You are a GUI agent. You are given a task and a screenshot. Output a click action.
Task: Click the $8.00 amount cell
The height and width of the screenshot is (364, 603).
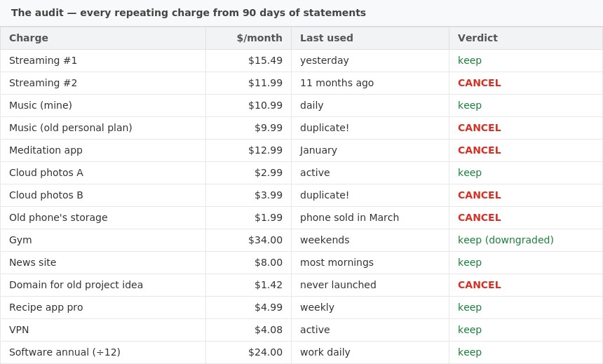coord(248,262)
